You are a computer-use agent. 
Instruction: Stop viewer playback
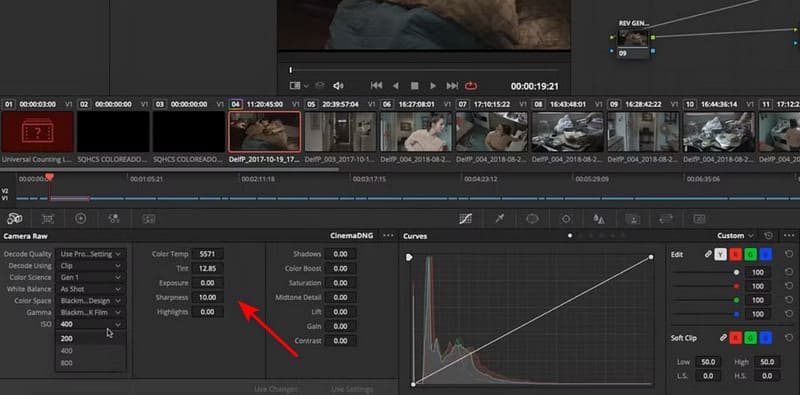tap(414, 86)
